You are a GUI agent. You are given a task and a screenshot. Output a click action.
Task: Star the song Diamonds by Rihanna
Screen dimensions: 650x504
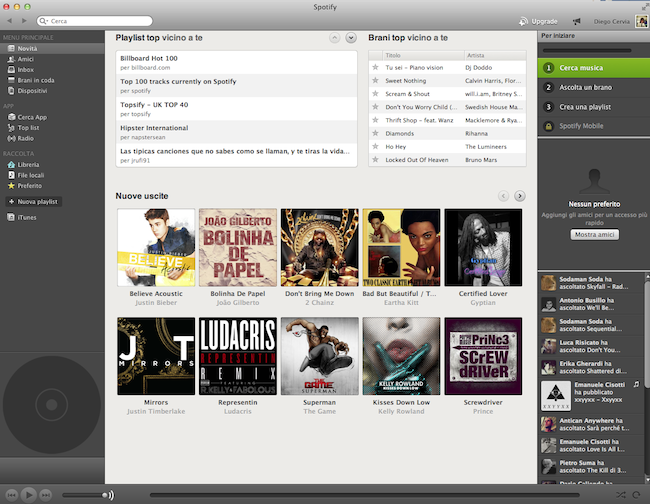pyautogui.click(x=376, y=131)
